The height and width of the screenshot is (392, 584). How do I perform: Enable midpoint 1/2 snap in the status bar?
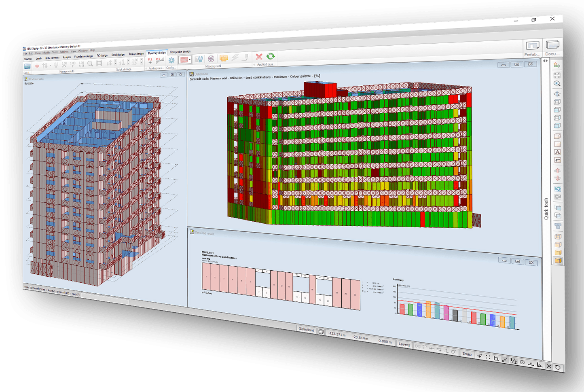[x=513, y=360]
